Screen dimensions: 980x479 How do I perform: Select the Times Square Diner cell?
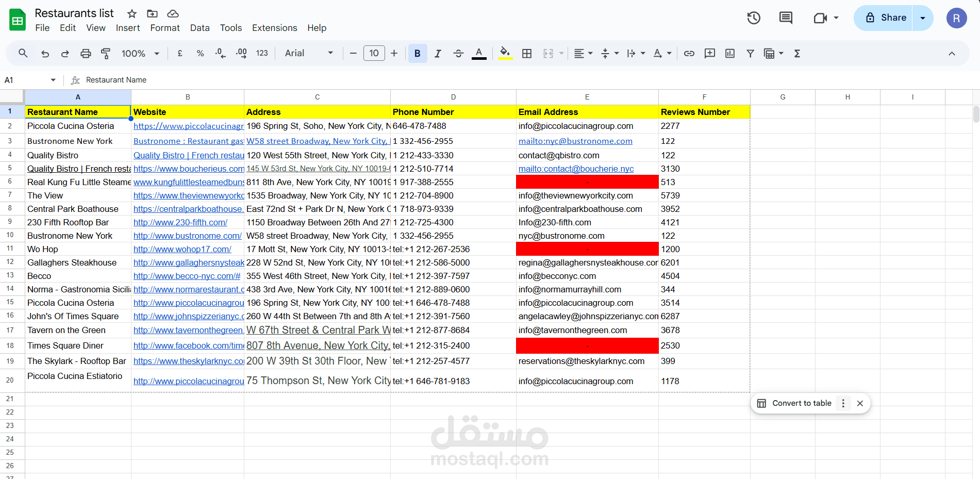coord(78,345)
